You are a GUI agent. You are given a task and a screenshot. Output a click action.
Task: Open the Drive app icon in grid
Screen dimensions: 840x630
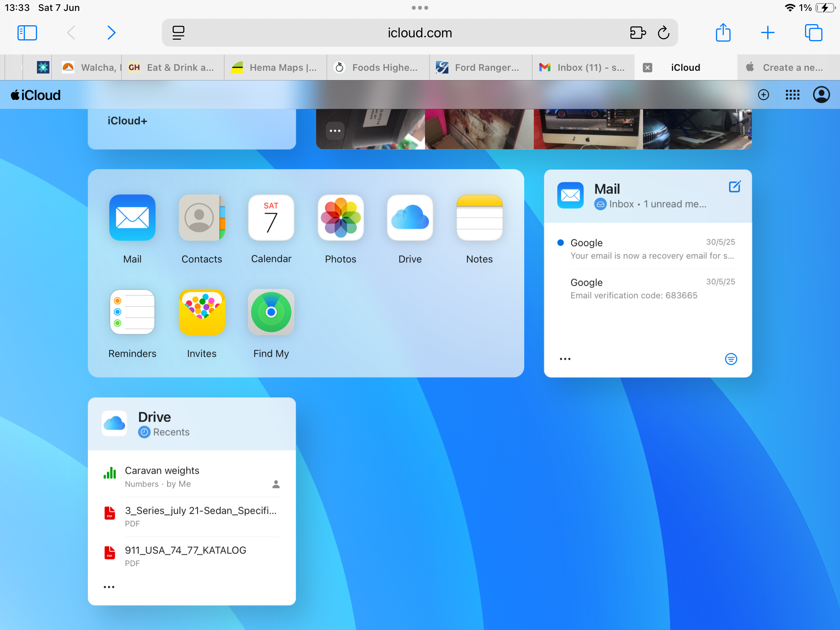point(410,218)
